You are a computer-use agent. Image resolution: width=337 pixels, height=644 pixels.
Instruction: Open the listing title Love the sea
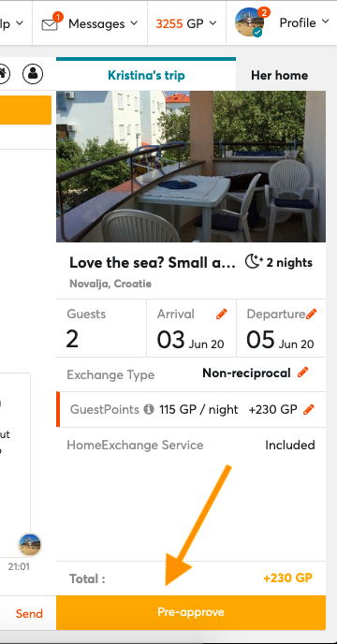click(153, 263)
